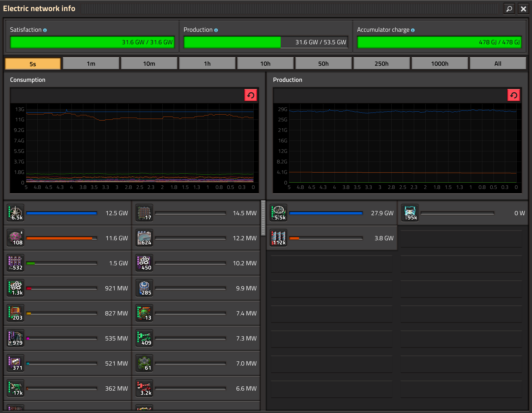532x413 pixels.
Task: Click the 5.5k turbine producer icon at 27.9 GW
Action: (279, 213)
